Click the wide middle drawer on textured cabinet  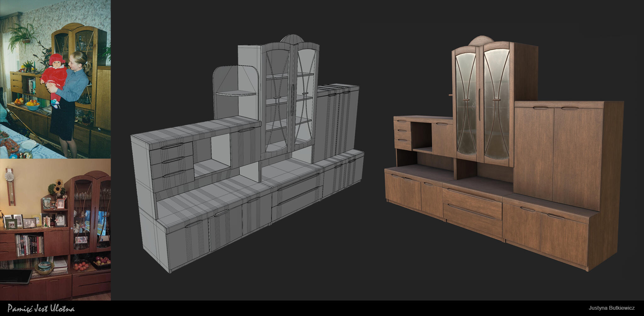pyautogui.click(x=472, y=198)
